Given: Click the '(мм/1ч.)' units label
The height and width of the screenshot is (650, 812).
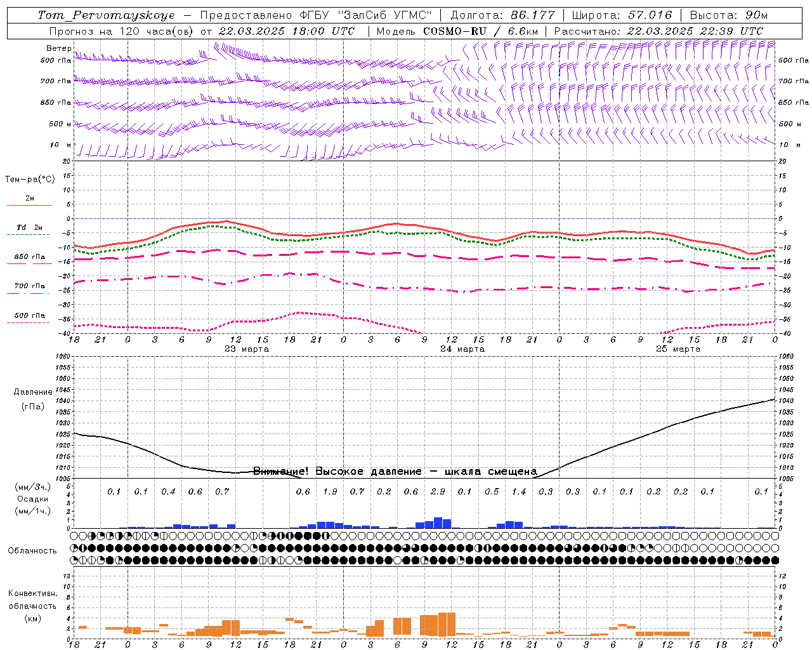Looking at the screenshot, I should [33, 511].
